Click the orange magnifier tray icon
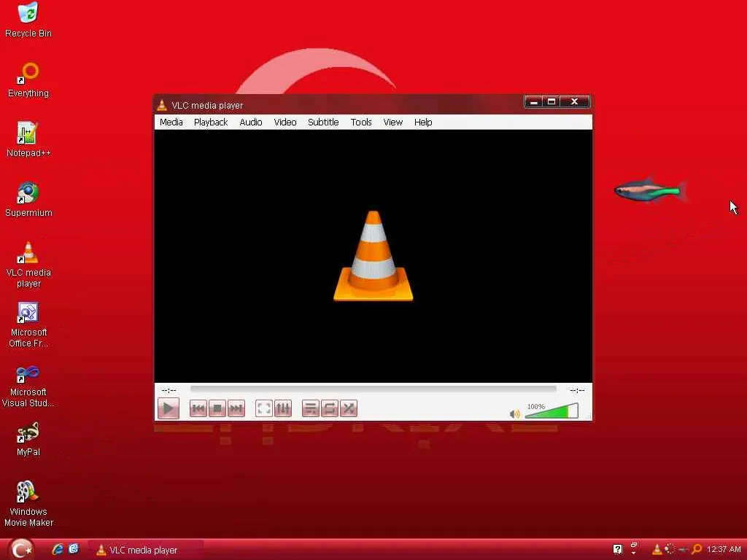Viewport: 747px width, 560px height. coord(697,550)
